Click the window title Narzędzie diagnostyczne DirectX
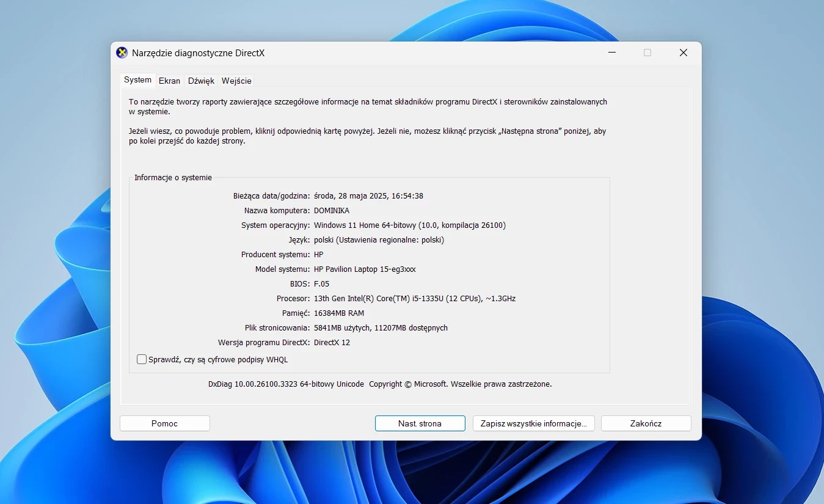 click(199, 53)
